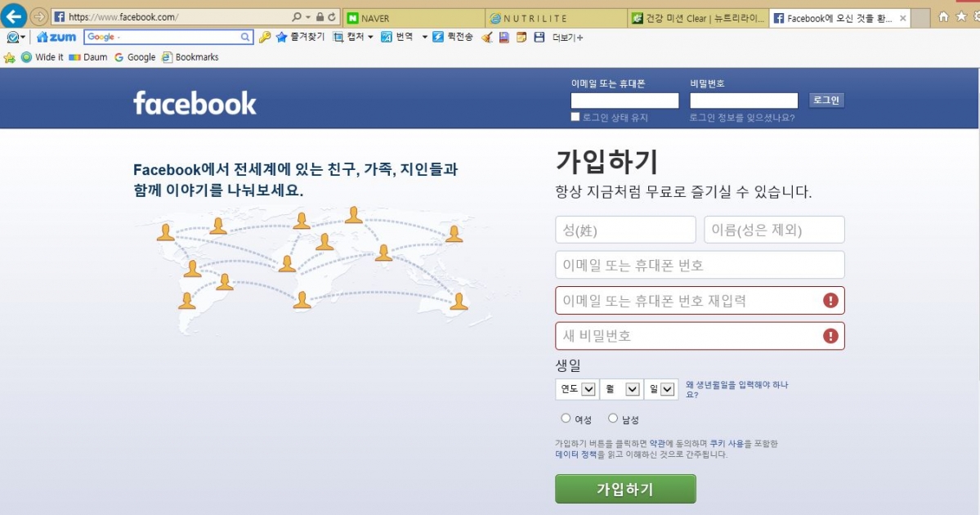The width and height of the screenshot is (980, 515).
Task: Open the Favorites star icon at top right
Action: [x=961, y=16]
